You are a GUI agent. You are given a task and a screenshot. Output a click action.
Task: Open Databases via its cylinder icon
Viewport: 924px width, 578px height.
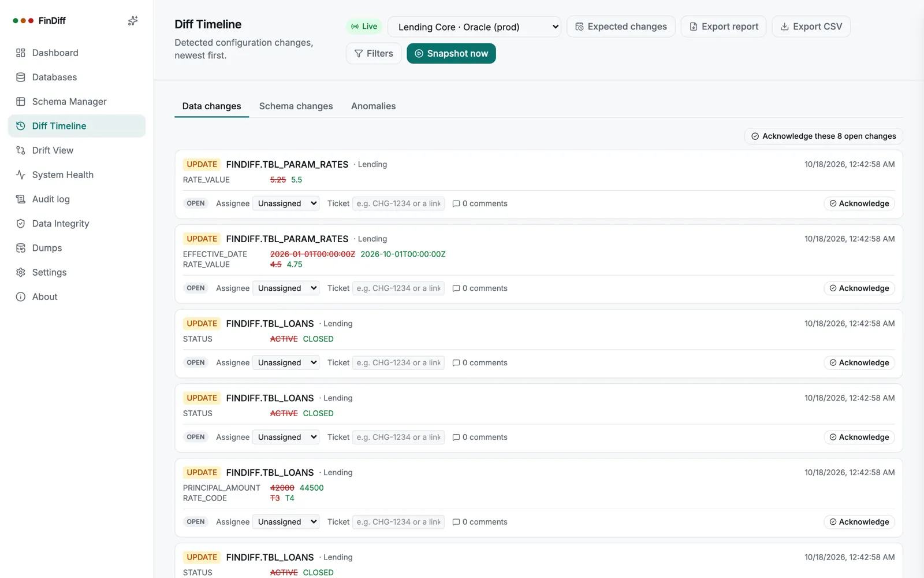tap(21, 77)
